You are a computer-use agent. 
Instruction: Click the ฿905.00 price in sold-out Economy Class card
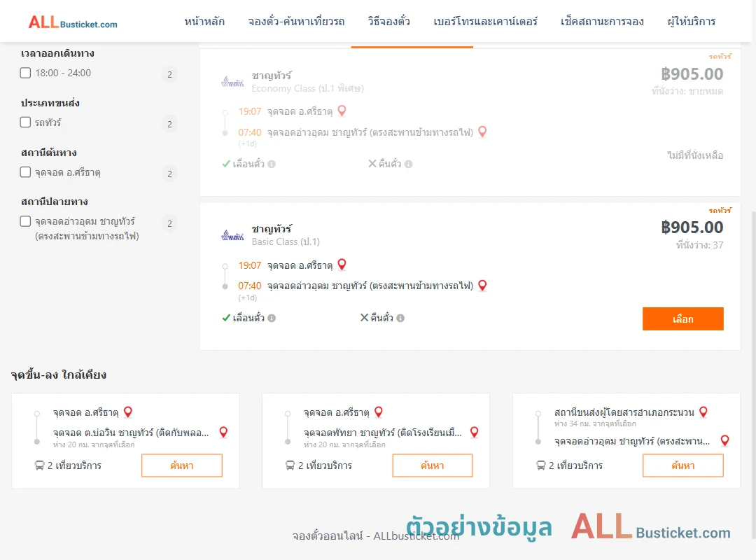click(x=692, y=73)
